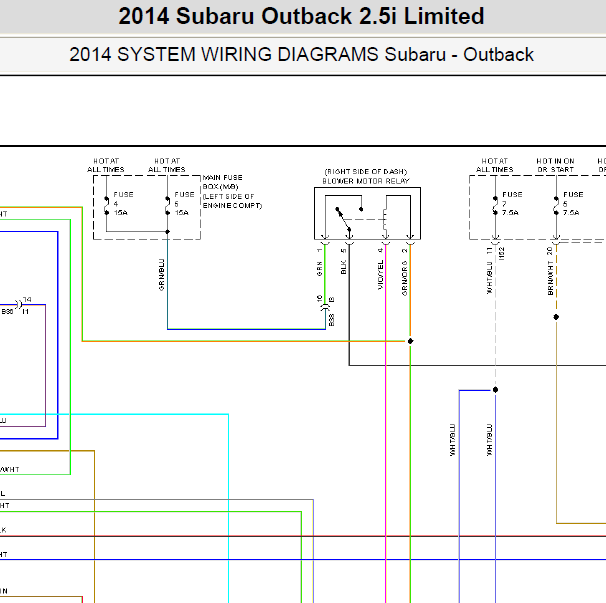Click the "FUSE 4 15A" label

point(123,204)
